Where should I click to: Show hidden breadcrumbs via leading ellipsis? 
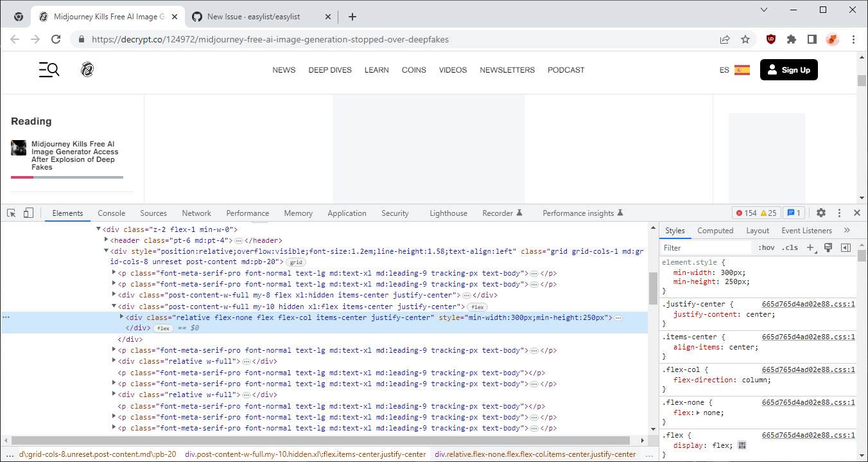9,454
